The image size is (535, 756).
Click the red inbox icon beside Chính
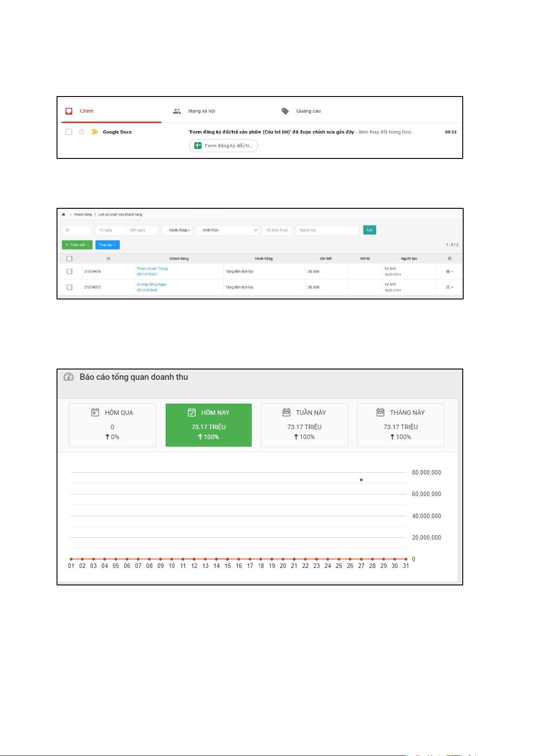coord(69,111)
